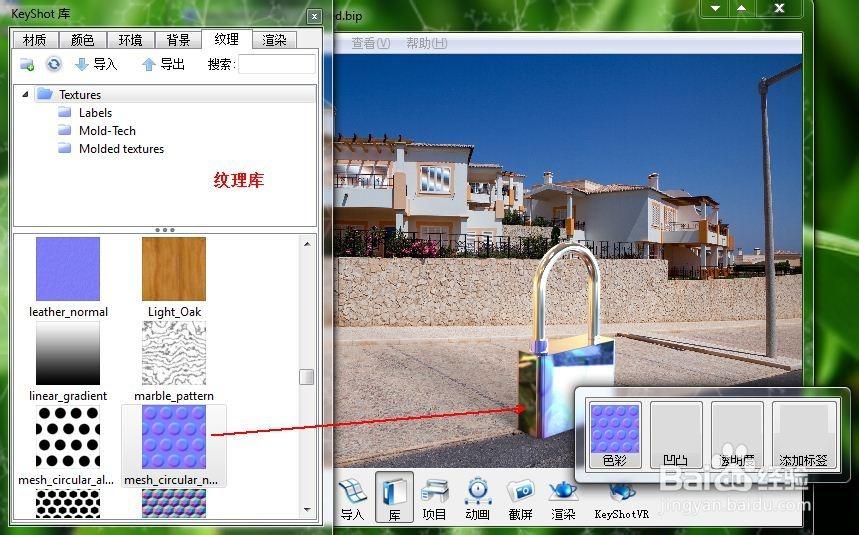The height and width of the screenshot is (535, 859).
Task: Click the texture list scroll up arrow
Action: (x=307, y=244)
